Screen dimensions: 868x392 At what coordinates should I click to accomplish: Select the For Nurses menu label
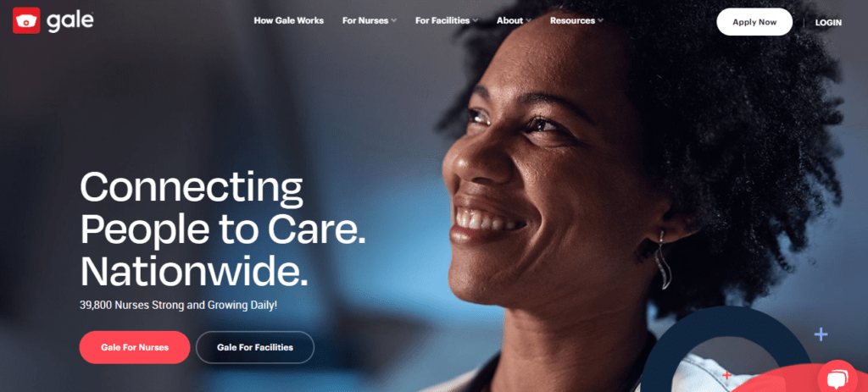[x=365, y=20]
